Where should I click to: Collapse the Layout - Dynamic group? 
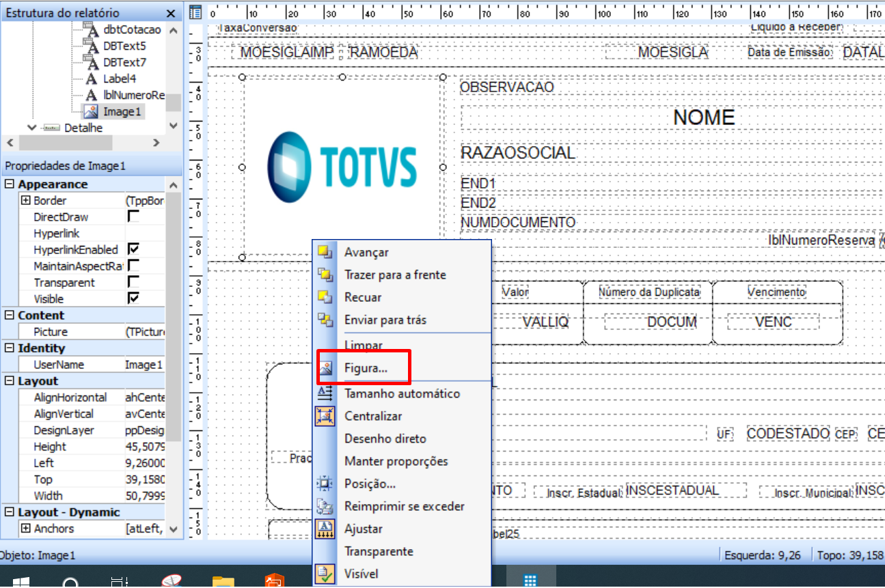coord(10,512)
